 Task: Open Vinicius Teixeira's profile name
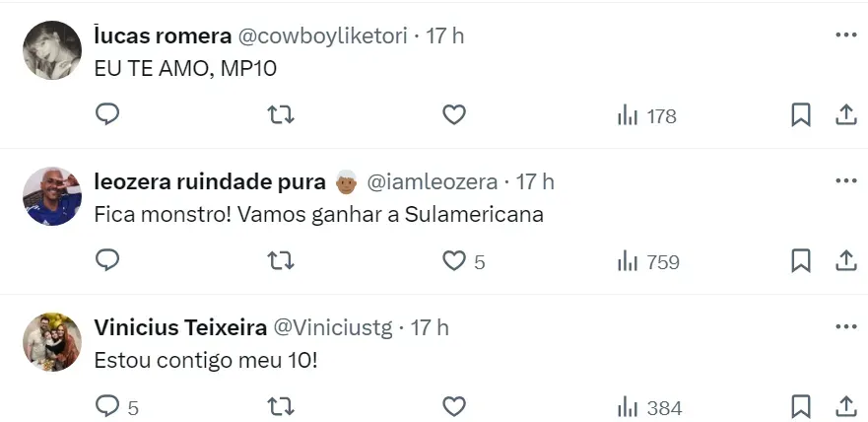coord(177,326)
